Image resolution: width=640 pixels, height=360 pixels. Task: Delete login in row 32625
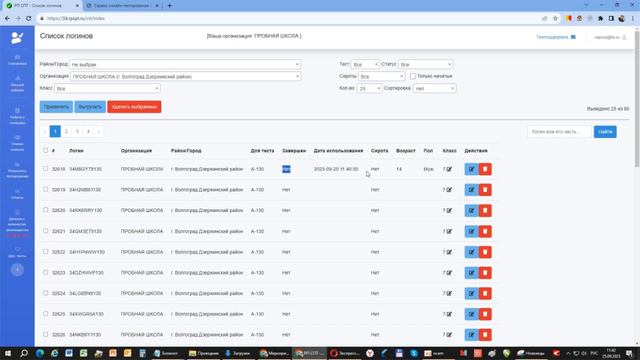485,314
